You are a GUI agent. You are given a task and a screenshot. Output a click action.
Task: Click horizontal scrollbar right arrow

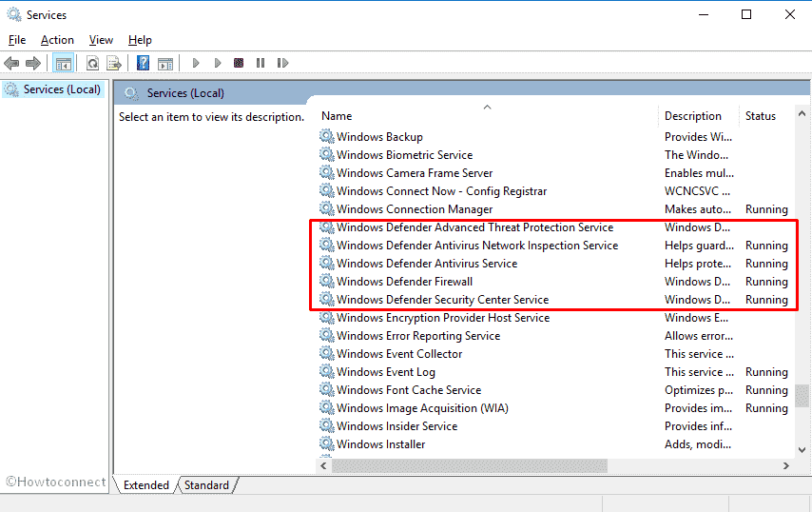pos(786,466)
